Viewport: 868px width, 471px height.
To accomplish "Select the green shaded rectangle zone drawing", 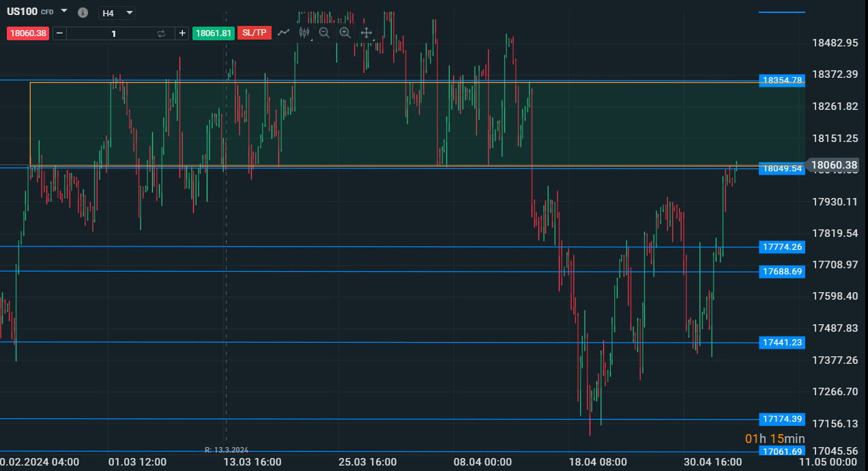I will (418, 124).
